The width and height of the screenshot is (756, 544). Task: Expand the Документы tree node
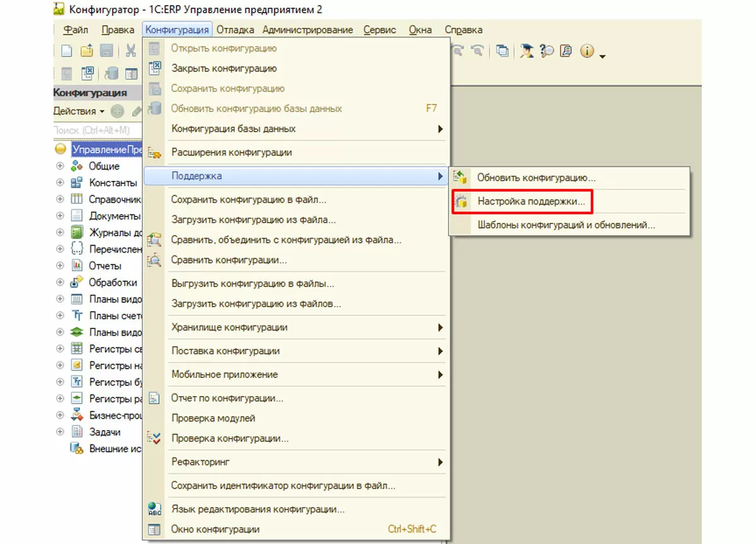60,216
